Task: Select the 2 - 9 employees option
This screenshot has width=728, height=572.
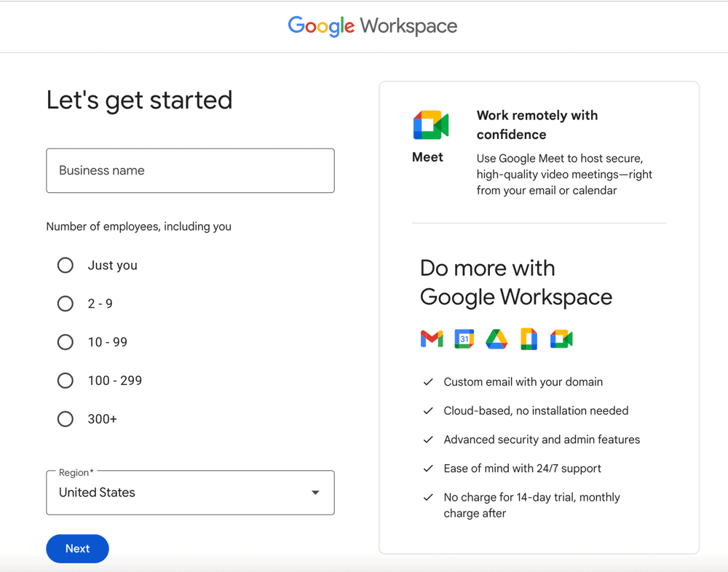Action: (66, 303)
